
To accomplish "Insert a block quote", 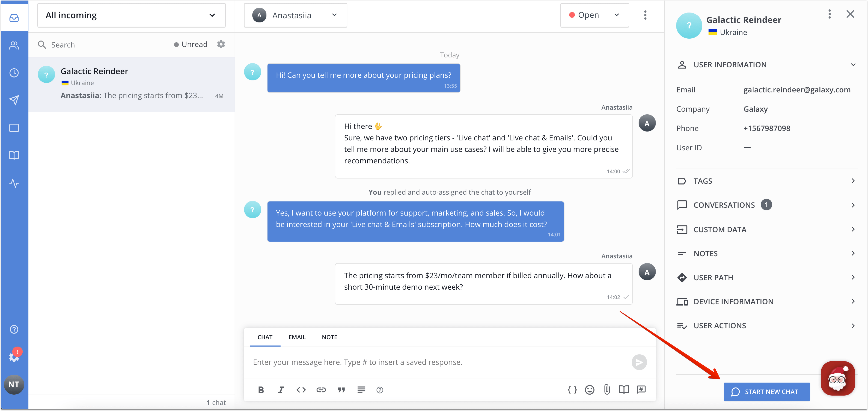I will coord(341,390).
